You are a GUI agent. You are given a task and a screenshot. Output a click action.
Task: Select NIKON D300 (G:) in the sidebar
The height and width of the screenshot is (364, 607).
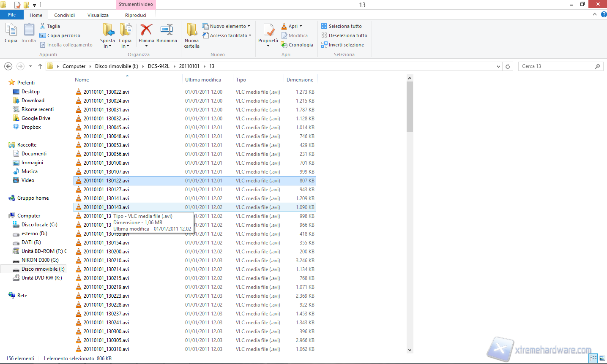40,260
